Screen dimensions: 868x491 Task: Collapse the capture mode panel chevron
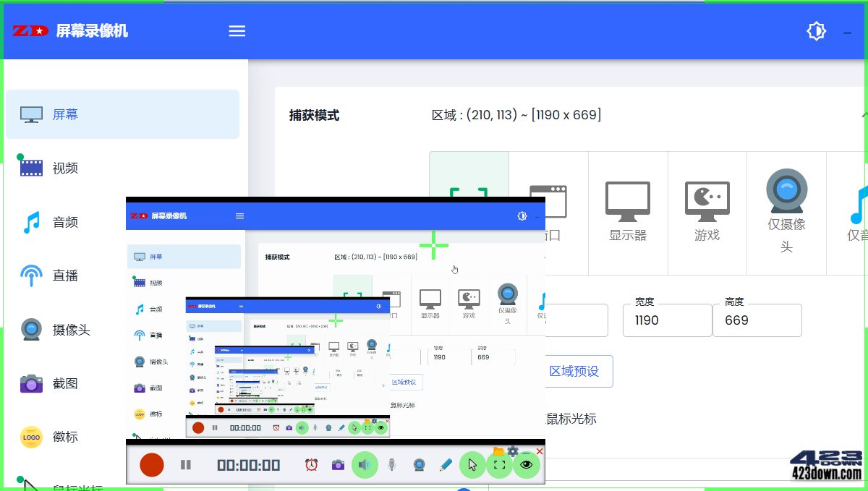(x=862, y=114)
